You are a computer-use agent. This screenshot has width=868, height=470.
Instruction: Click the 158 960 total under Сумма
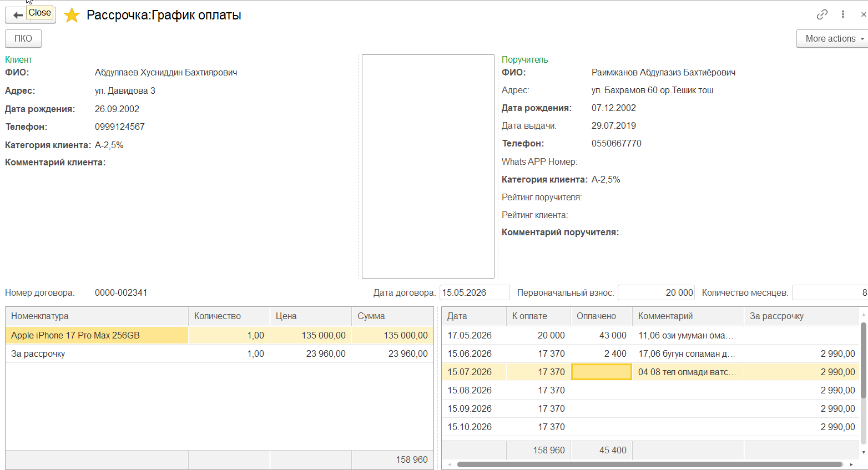[x=412, y=459]
